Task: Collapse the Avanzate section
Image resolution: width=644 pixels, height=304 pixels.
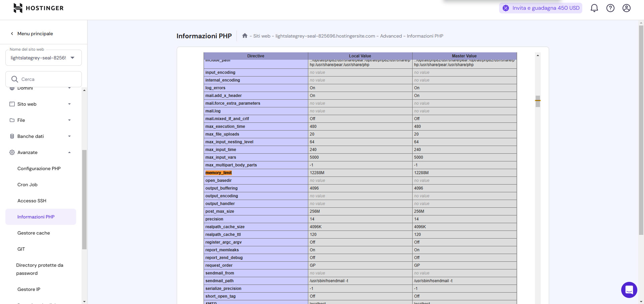Action: 69,152
